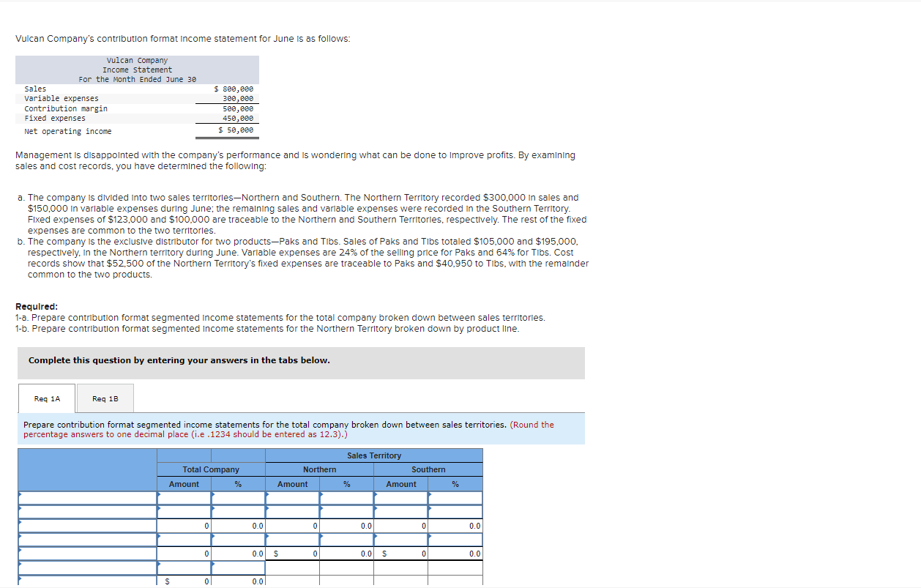This screenshot has width=921, height=588.
Task: Select fourth-row Total Company Amount input
Action: click(184, 540)
